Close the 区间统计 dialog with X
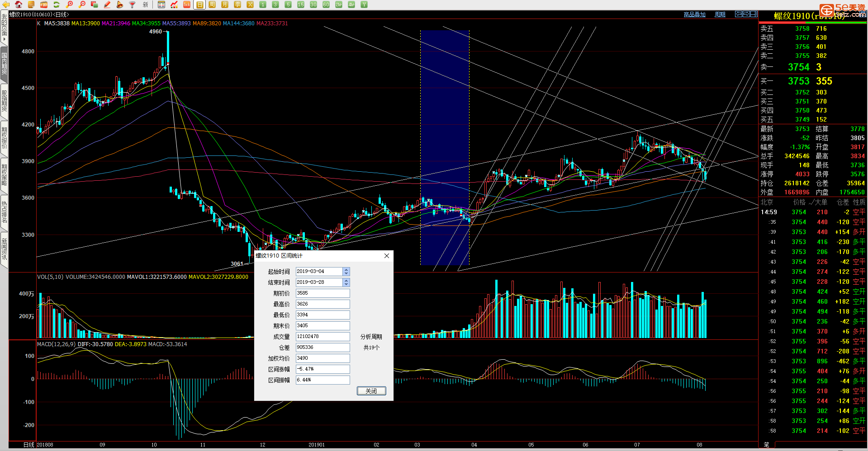 pyautogui.click(x=387, y=256)
